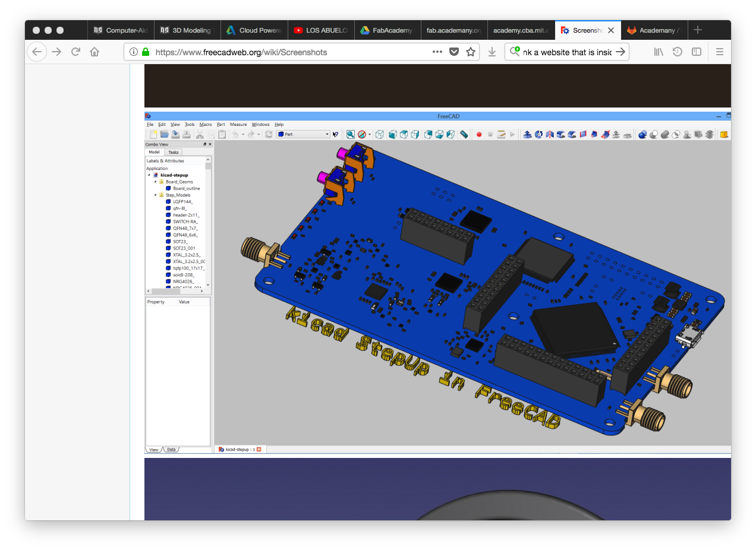Click the kicad-stepup : 1 document tab

[240, 449]
